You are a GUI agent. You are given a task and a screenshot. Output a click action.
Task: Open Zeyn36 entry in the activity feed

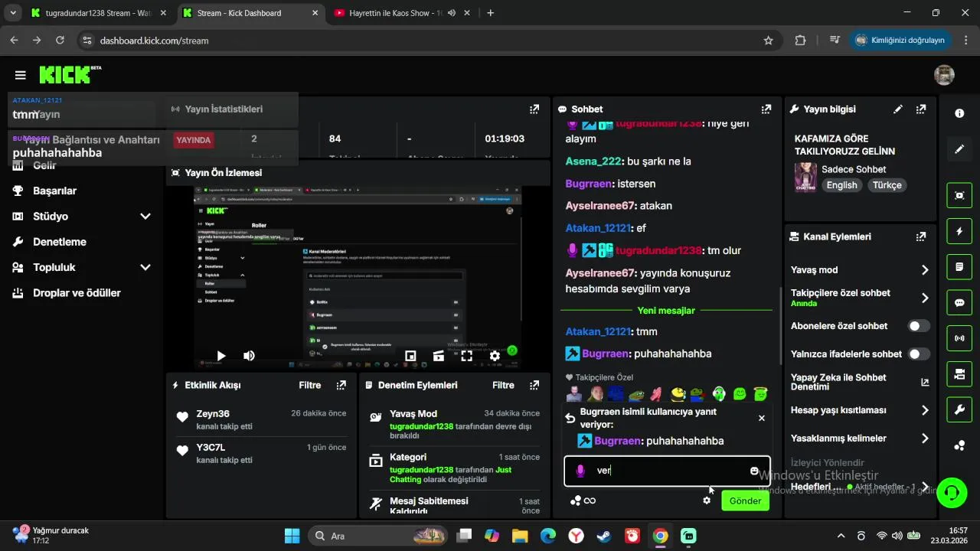[x=260, y=419]
